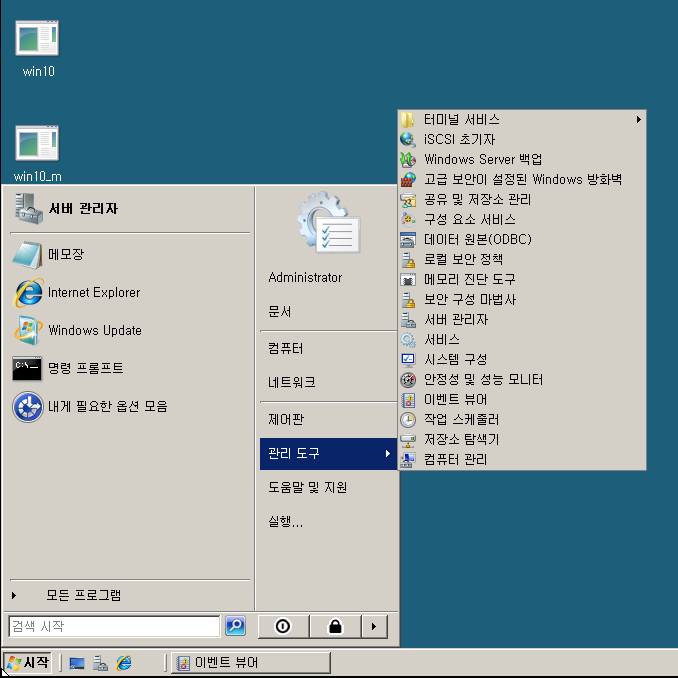This screenshot has width=678, height=678.
Task: Click the 작업 스케줄러 clock icon
Action: [408, 419]
